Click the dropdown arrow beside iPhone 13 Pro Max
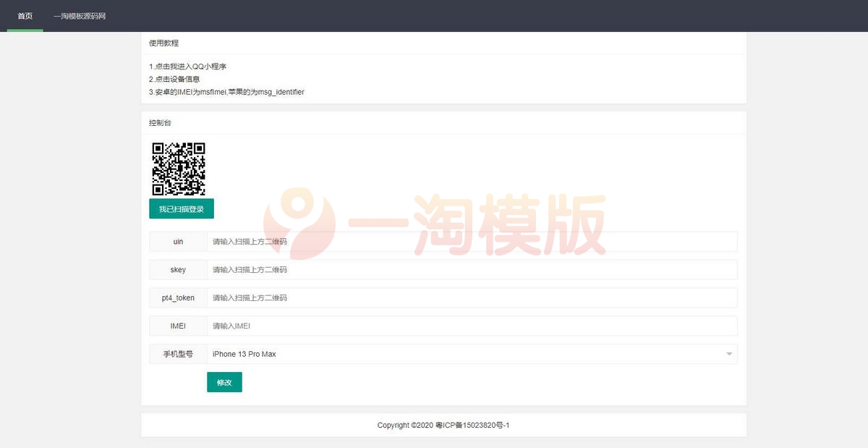This screenshot has height=448, width=868. (729, 354)
